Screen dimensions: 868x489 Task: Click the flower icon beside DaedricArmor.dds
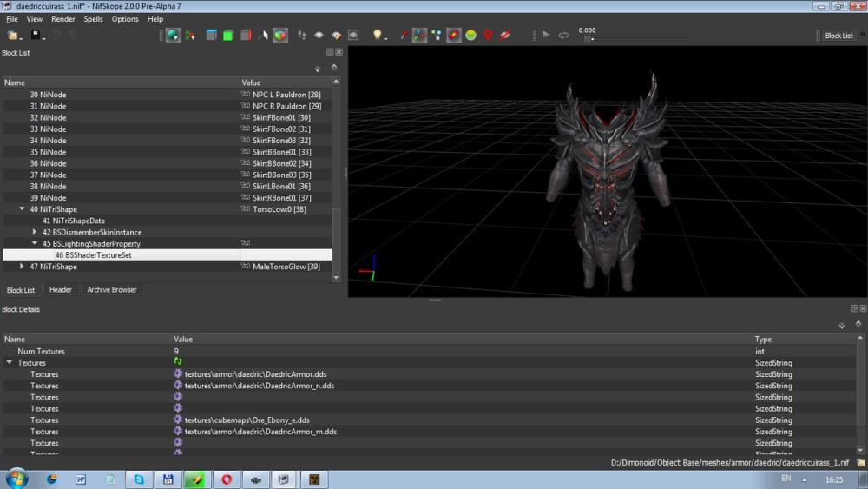[x=178, y=373]
